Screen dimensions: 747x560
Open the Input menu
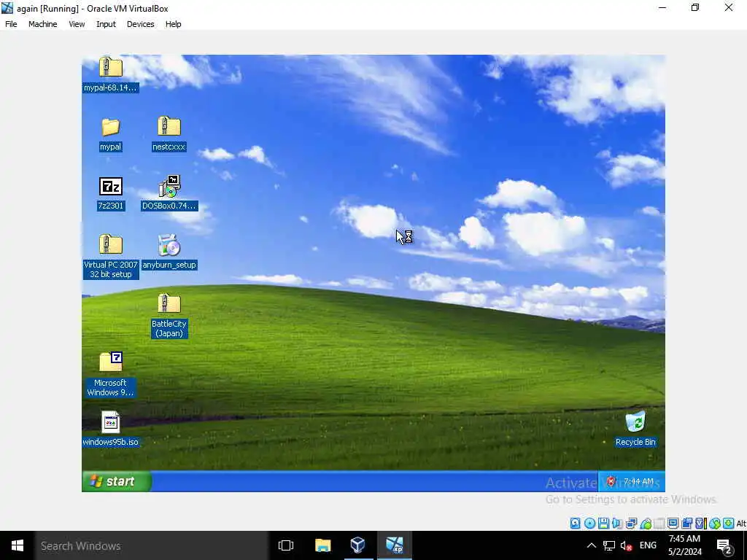pos(106,24)
